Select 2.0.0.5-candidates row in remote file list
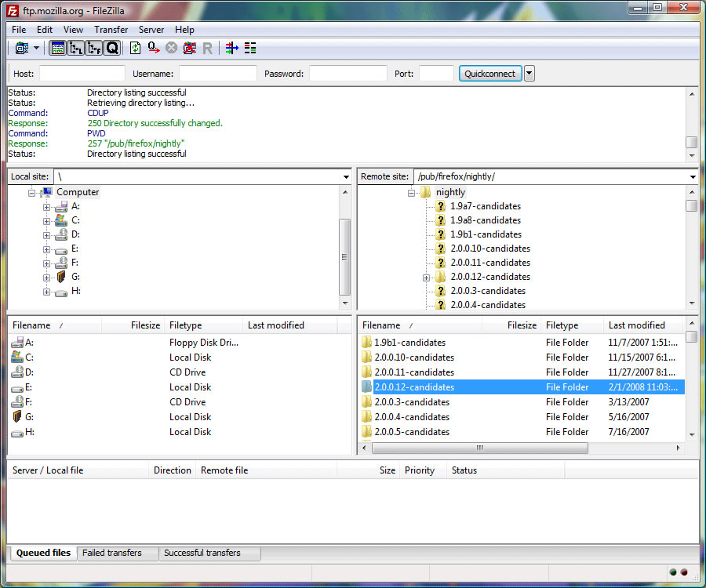The width and height of the screenshot is (706, 588). pos(522,432)
